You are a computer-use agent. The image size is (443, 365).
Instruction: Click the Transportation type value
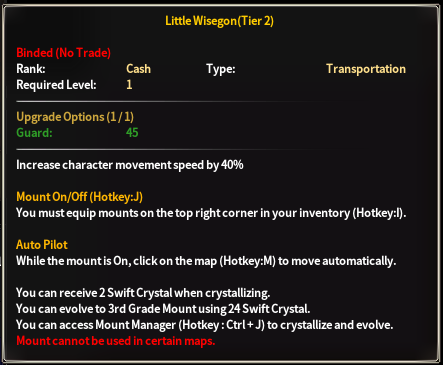(366, 69)
